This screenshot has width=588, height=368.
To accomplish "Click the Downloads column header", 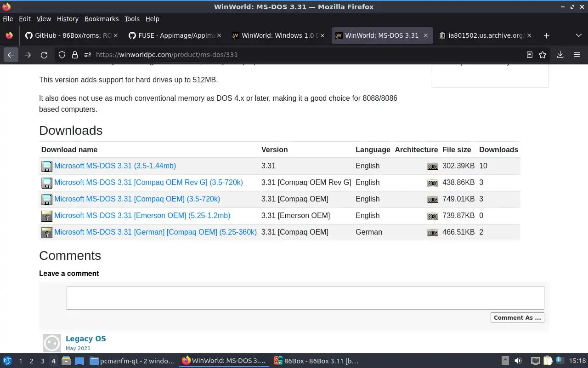I will point(498,150).
